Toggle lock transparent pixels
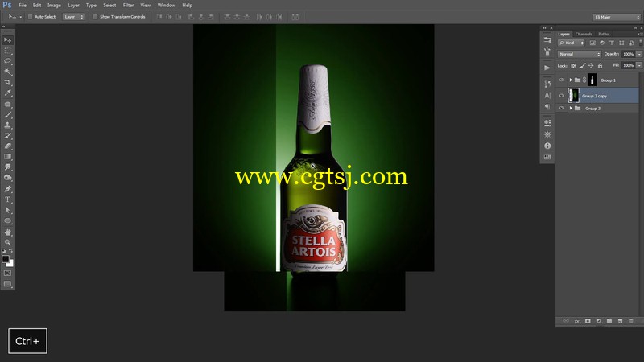The width and height of the screenshot is (644, 362). tap(573, 66)
